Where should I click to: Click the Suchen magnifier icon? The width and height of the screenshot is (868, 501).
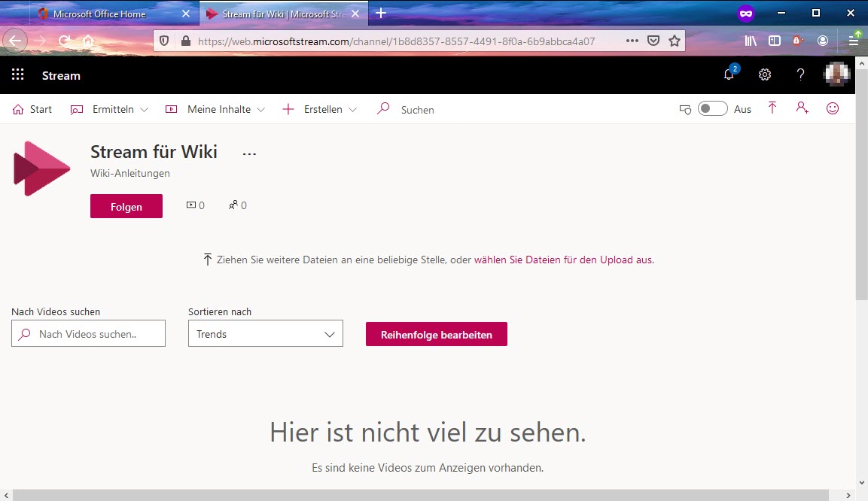click(x=383, y=109)
